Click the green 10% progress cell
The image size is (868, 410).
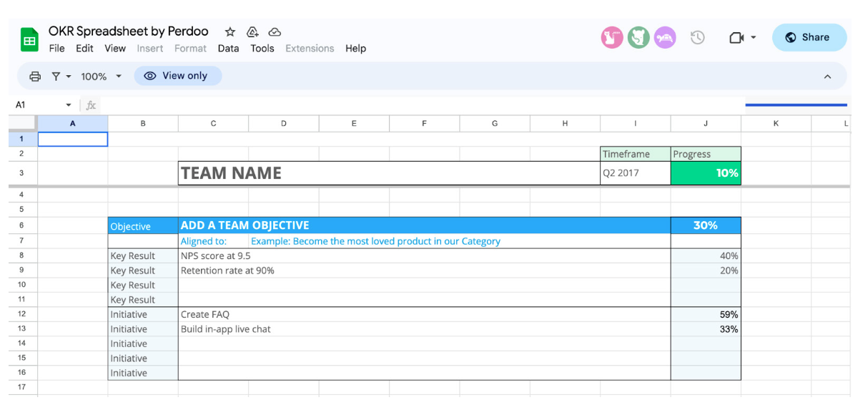[706, 173]
